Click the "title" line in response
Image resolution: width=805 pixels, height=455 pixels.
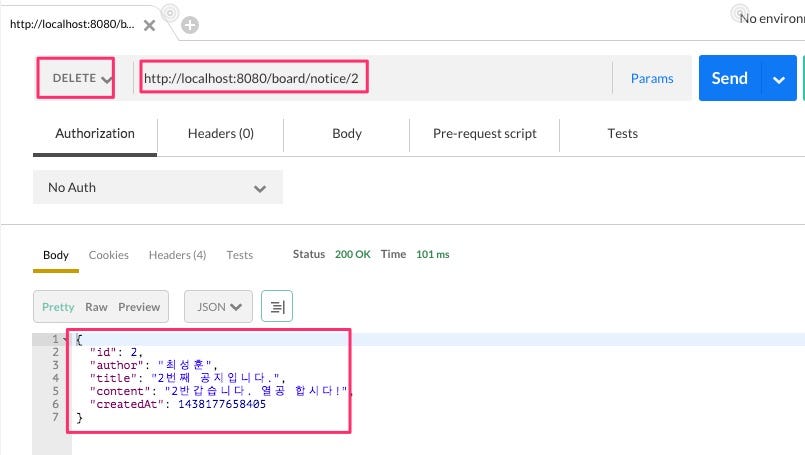click(x=187, y=378)
